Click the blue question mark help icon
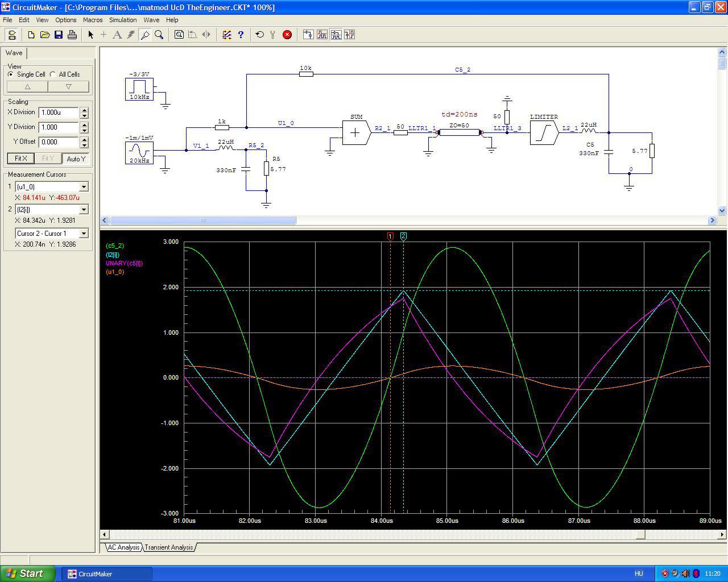This screenshot has width=728, height=582. click(241, 35)
